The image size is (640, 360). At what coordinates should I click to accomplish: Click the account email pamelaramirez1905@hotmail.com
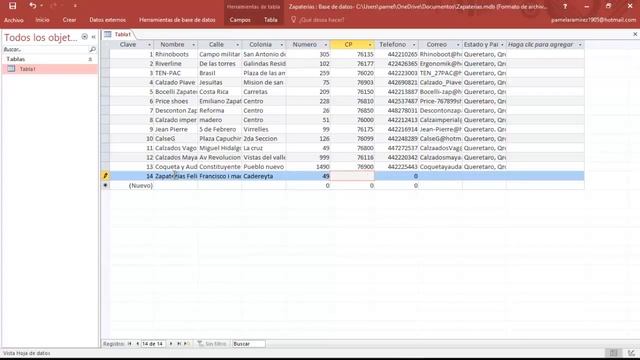point(593,20)
